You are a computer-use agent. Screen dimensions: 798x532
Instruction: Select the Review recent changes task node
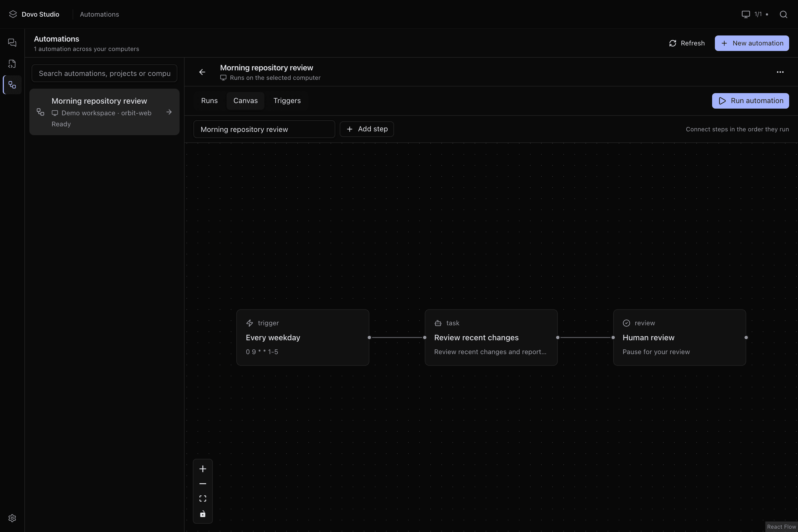pyautogui.click(x=491, y=337)
